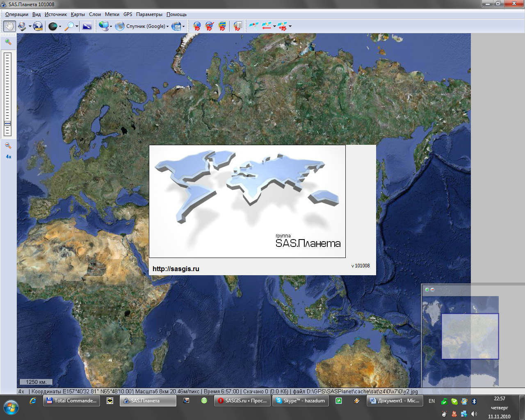Open the Параметры menu

pos(149,14)
